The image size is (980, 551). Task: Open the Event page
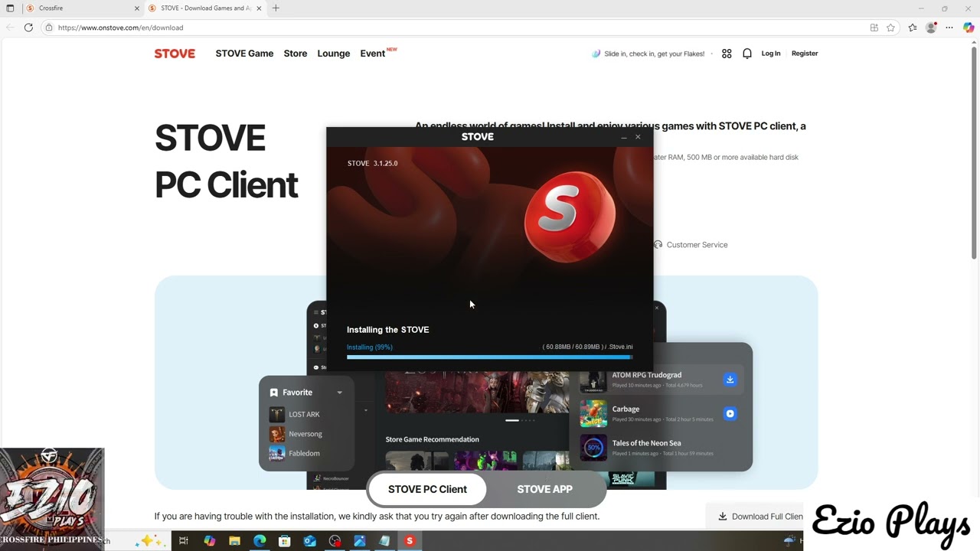373,54
